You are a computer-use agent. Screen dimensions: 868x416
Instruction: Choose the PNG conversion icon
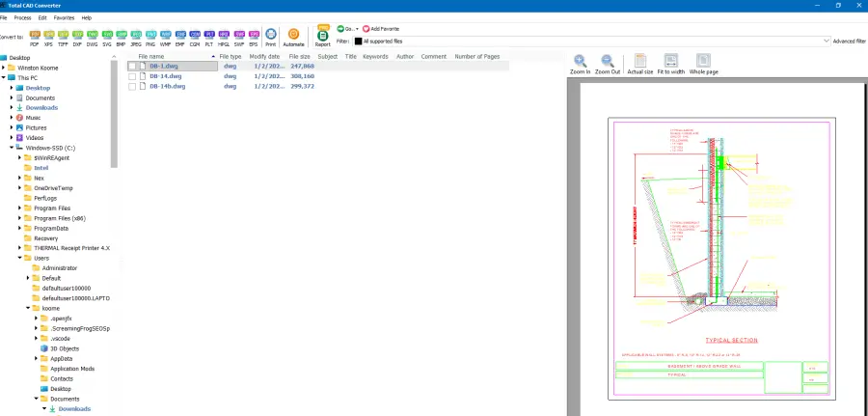point(150,37)
